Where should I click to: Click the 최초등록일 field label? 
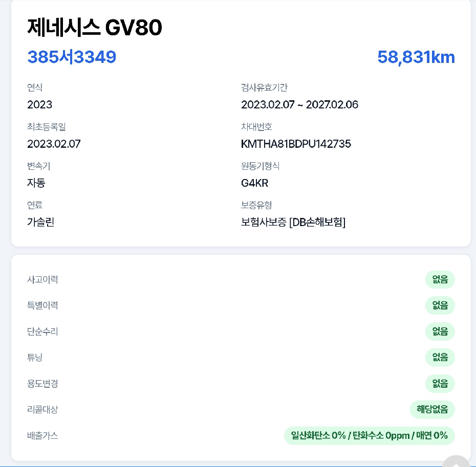pyautogui.click(x=47, y=126)
